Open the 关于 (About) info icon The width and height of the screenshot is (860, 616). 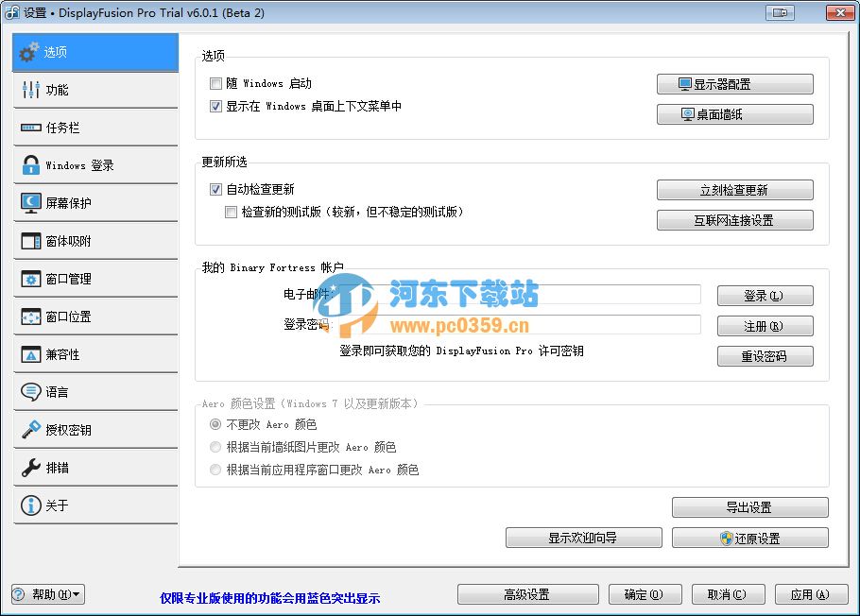coord(33,505)
